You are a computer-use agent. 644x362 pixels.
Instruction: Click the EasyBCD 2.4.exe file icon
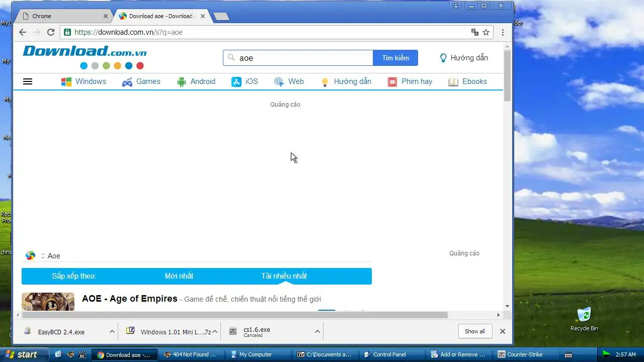(x=28, y=331)
